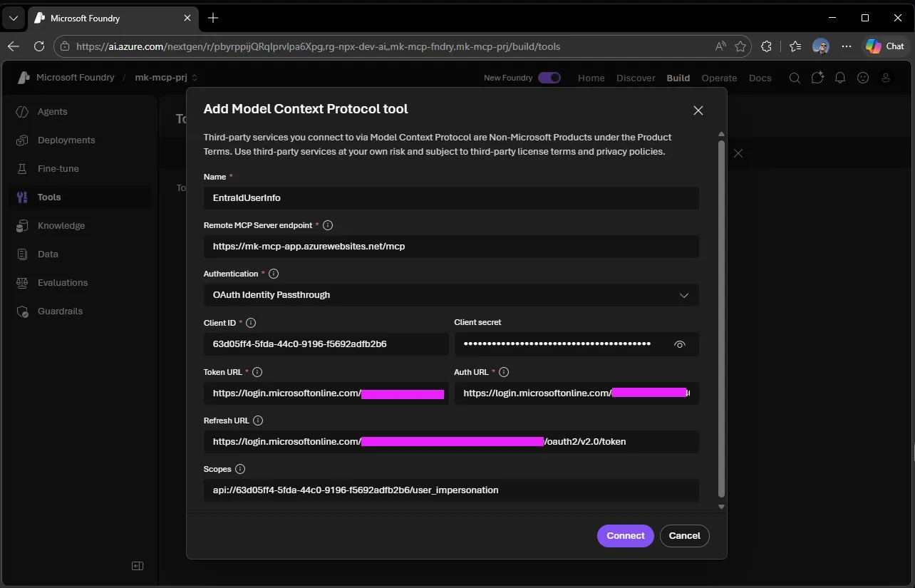Screen dimensions: 915x588
Task: Close the Add Model Context Protocol dialog
Action: click(x=698, y=110)
